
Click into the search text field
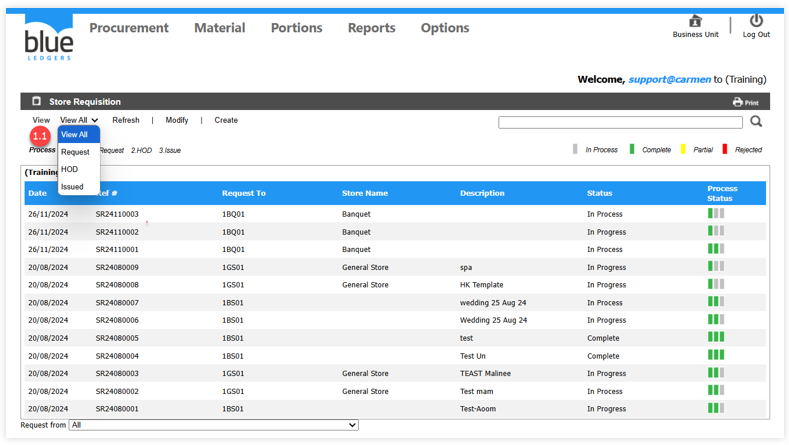(x=620, y=122)
